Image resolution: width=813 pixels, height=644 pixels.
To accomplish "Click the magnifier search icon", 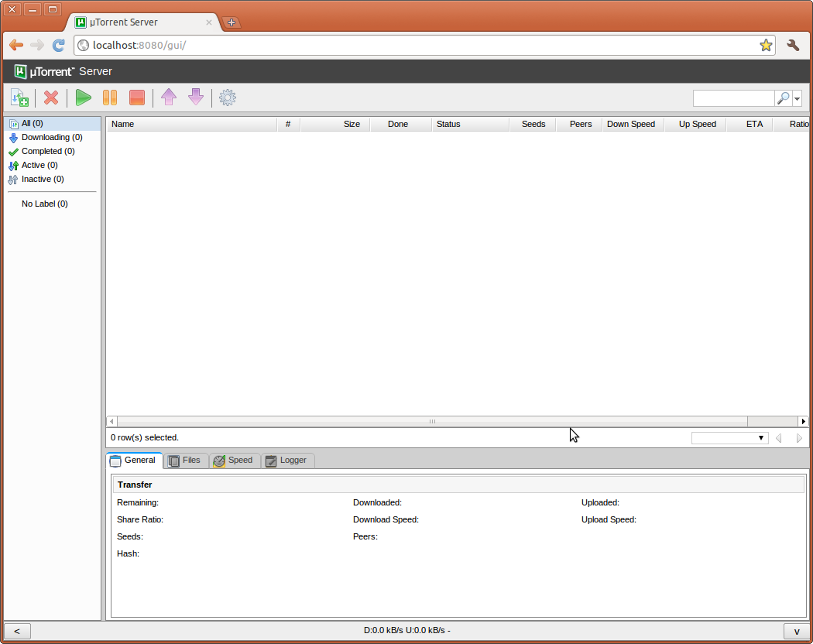I will (x=783, y=98).
